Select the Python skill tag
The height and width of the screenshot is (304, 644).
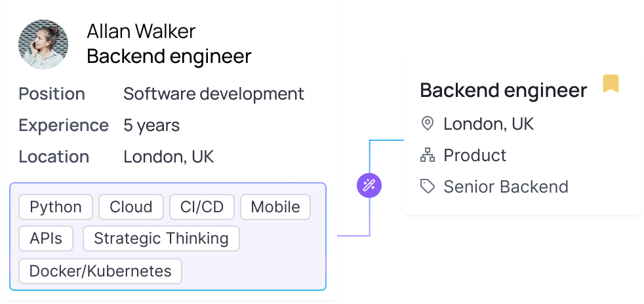tap(56, 207)
